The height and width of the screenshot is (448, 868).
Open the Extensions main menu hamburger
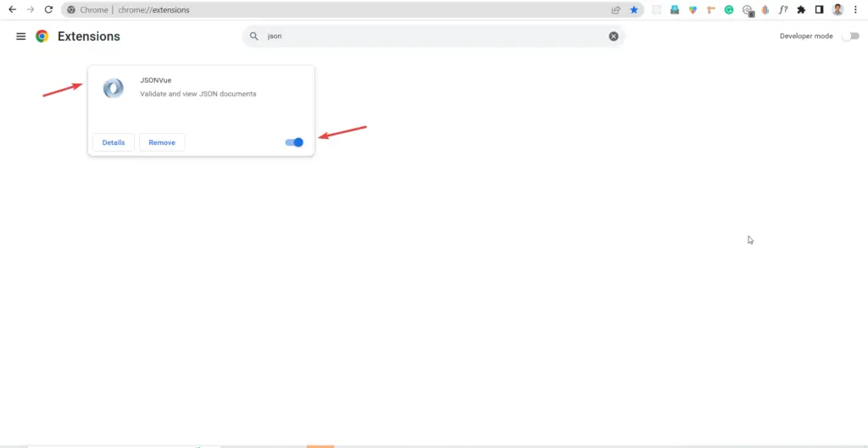21,36
